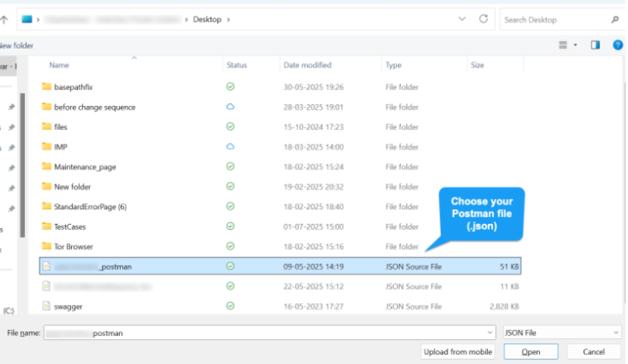Click cloud status icon for before change sequence
The width and height of the screenshot is (628, 364).
point(230,107)
